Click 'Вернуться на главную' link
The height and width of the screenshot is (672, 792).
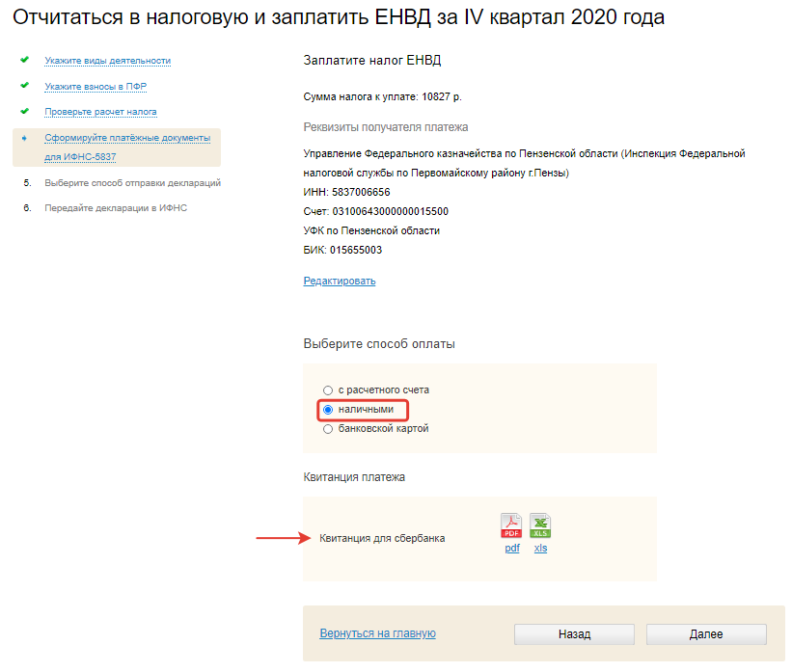coord(377,633)
